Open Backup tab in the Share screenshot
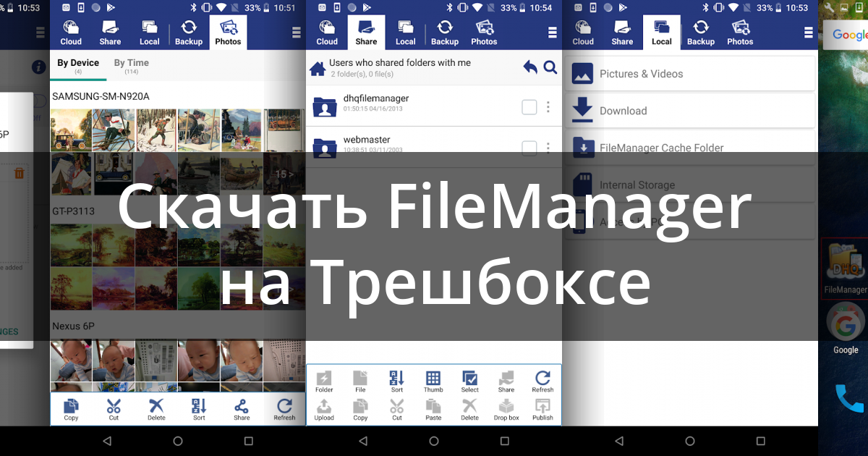Screen dimensions: 868x456 445,33
